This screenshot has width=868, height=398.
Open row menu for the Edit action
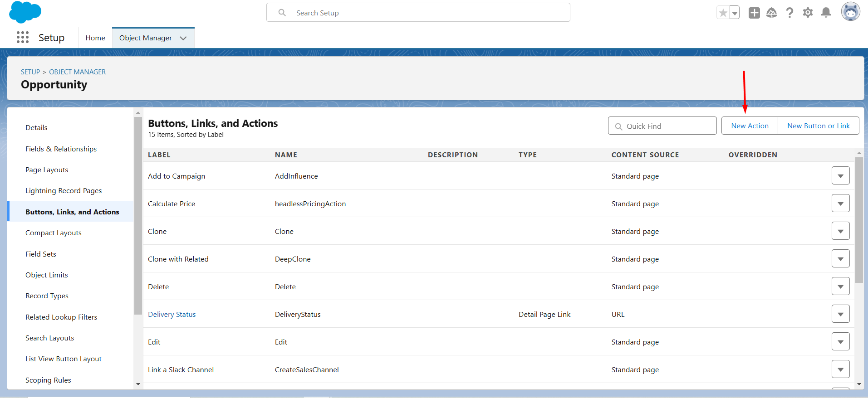(840, 342)
